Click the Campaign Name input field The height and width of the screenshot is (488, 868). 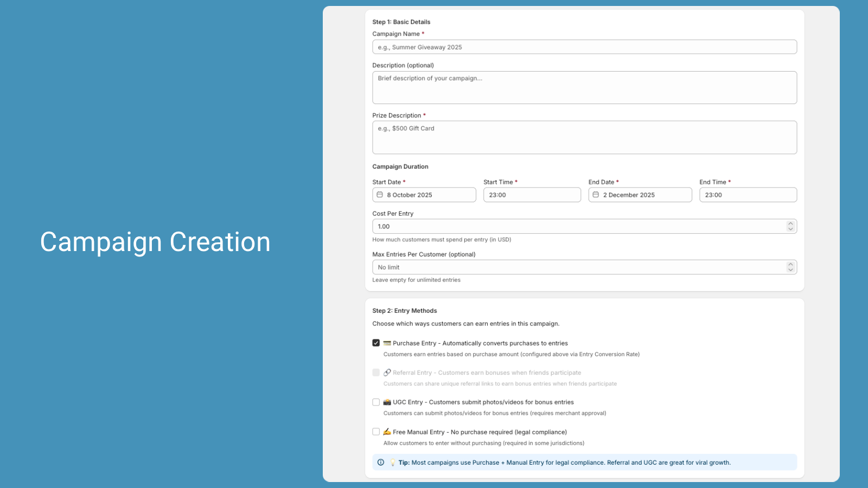click(584, 47)
